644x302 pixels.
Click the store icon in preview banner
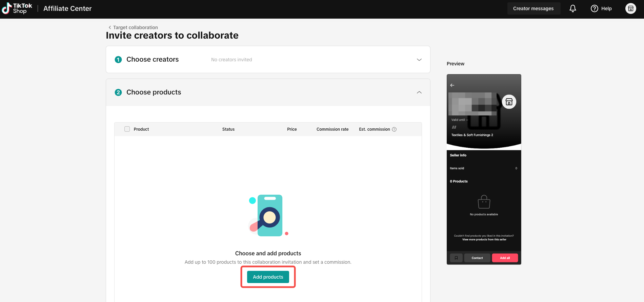coord(509,102)
